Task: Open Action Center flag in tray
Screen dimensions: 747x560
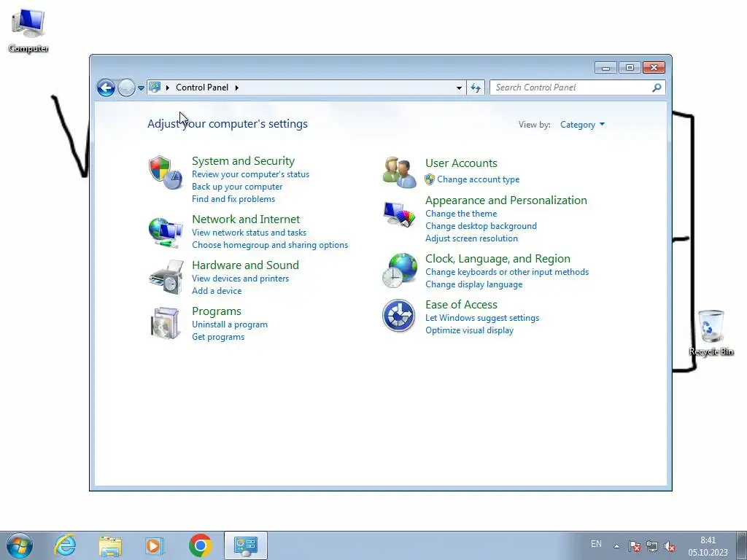Action: (634, 546)
